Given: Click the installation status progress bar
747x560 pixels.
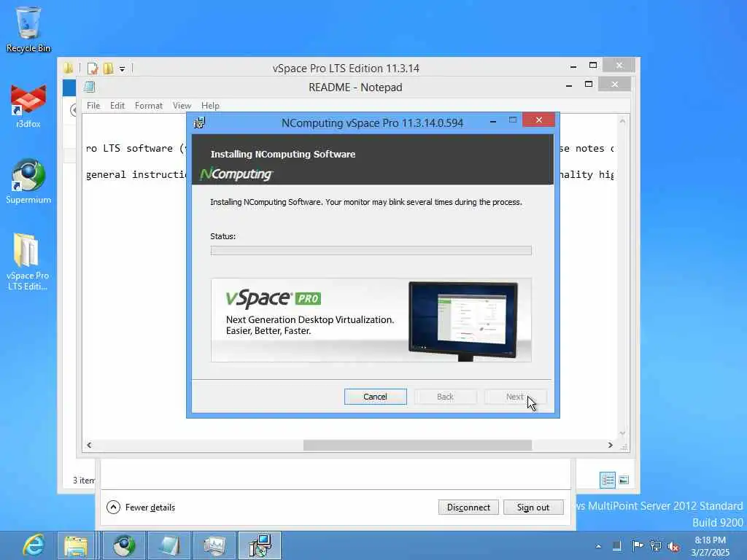Looking at the screenshot, I should tap(371, 251).
